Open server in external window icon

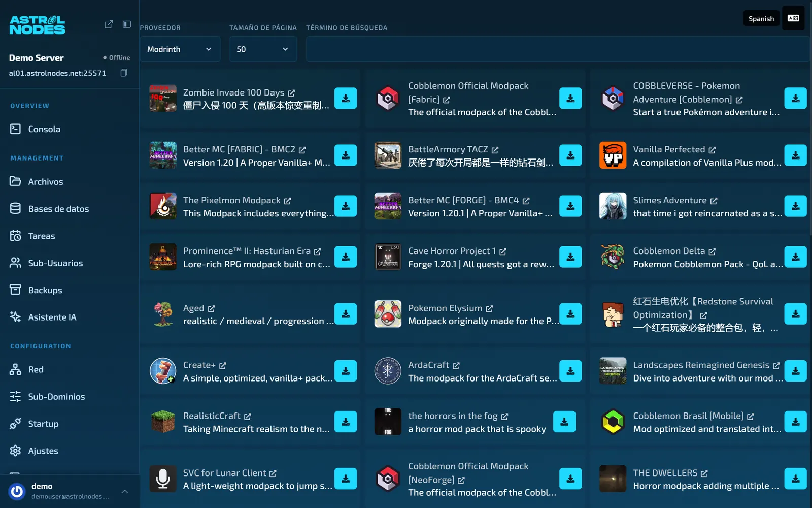(x=109, y=24)
